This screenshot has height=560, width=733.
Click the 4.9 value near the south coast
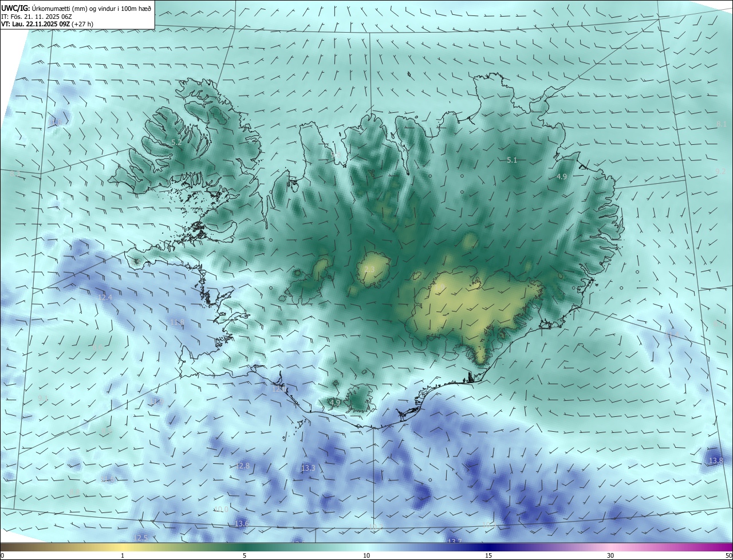pyautogui.click(x=335, y=403)
